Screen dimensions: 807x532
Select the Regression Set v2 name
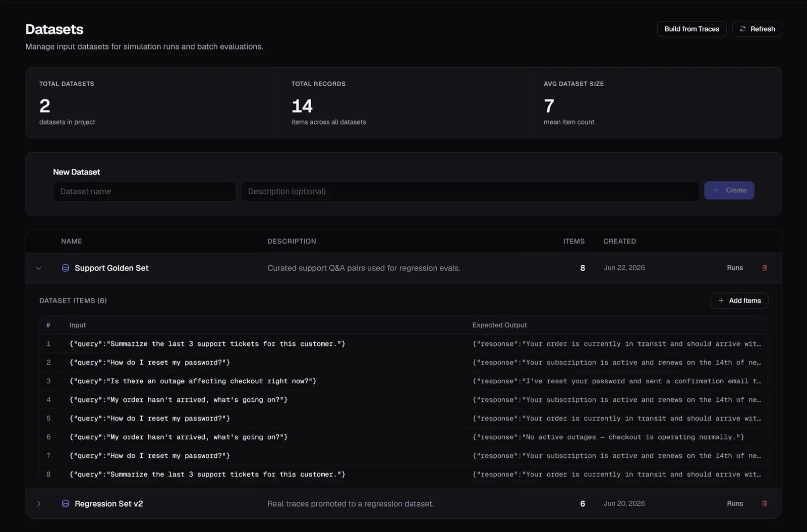click(x=109, y=503)
